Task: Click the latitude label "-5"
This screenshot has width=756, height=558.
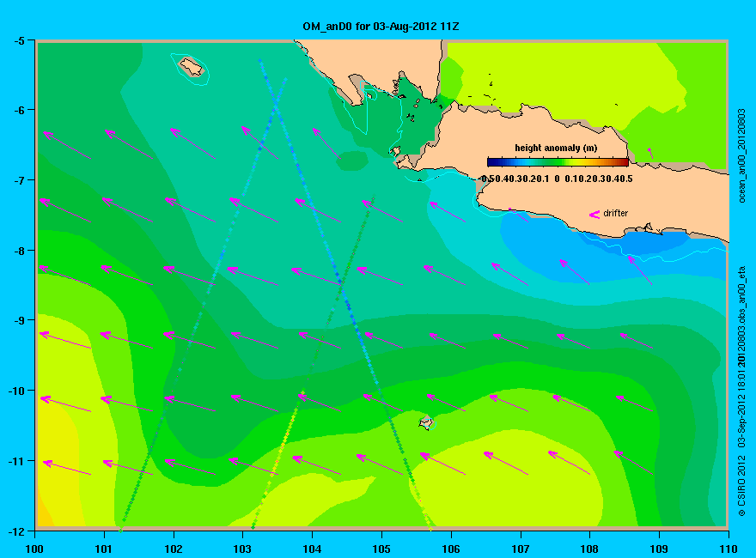Action: [x=19, y=40]
